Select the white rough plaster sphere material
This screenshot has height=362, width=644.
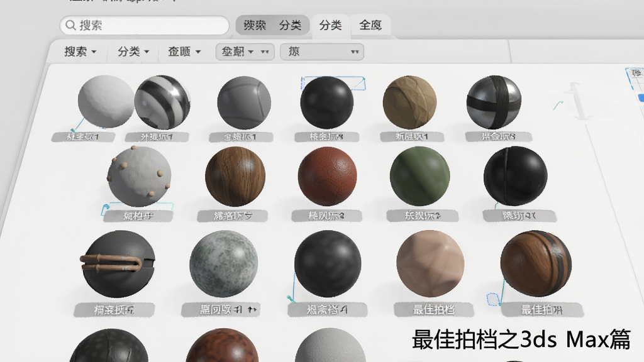[106, 101]
